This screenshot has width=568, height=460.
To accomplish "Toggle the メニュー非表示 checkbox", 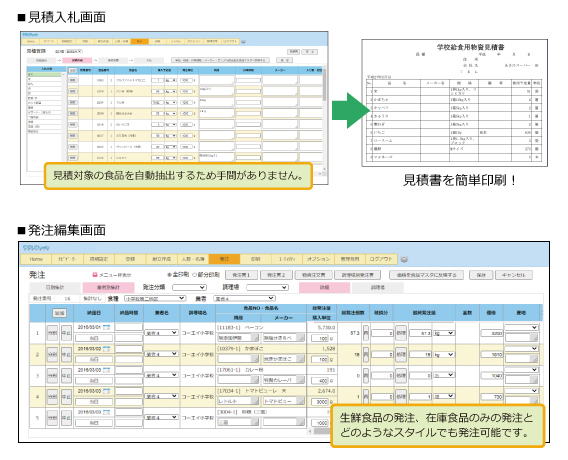I will click(95, 275).
